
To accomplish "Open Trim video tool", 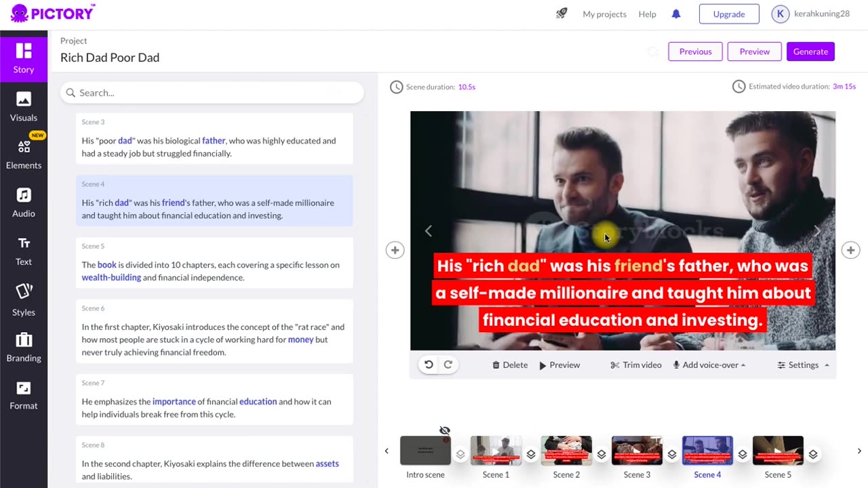I will (636, 365).
